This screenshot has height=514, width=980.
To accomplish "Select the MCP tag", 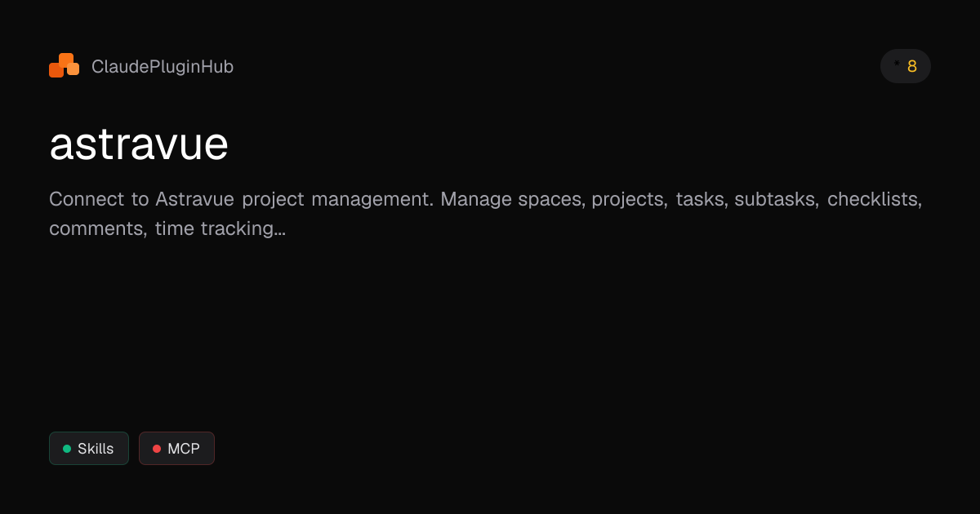I will pos(176,449).
